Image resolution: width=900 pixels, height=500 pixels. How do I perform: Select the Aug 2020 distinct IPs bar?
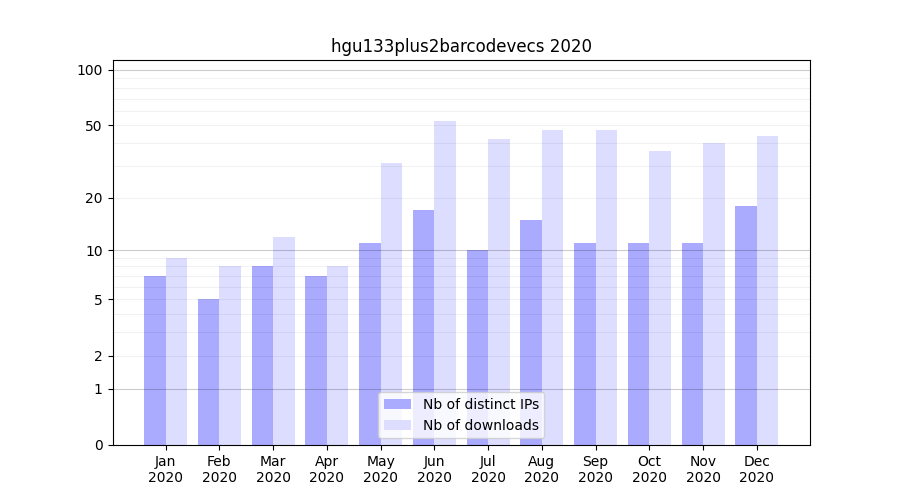pos(531,332)
